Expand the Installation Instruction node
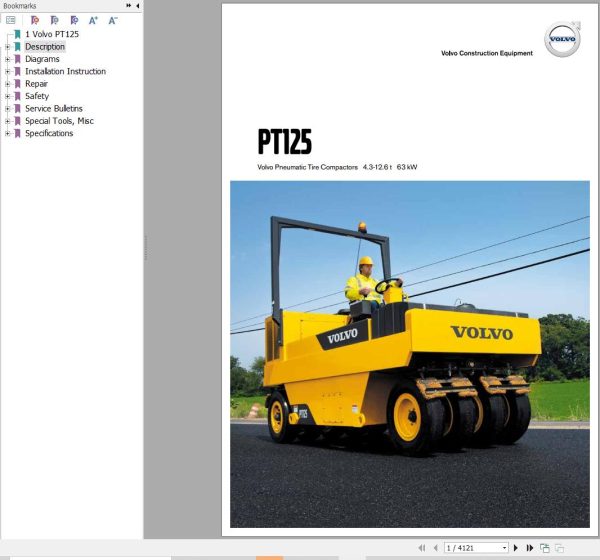This screenshot has height=560, width=600. (x=7, y=71)
